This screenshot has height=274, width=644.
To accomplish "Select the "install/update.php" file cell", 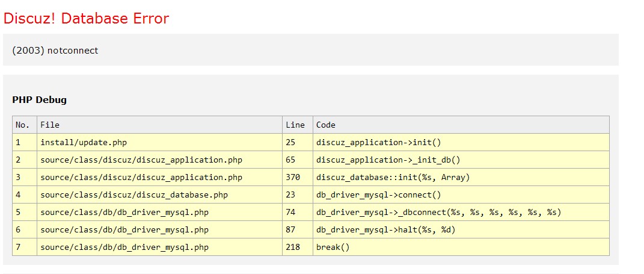I will click(159, 142).
